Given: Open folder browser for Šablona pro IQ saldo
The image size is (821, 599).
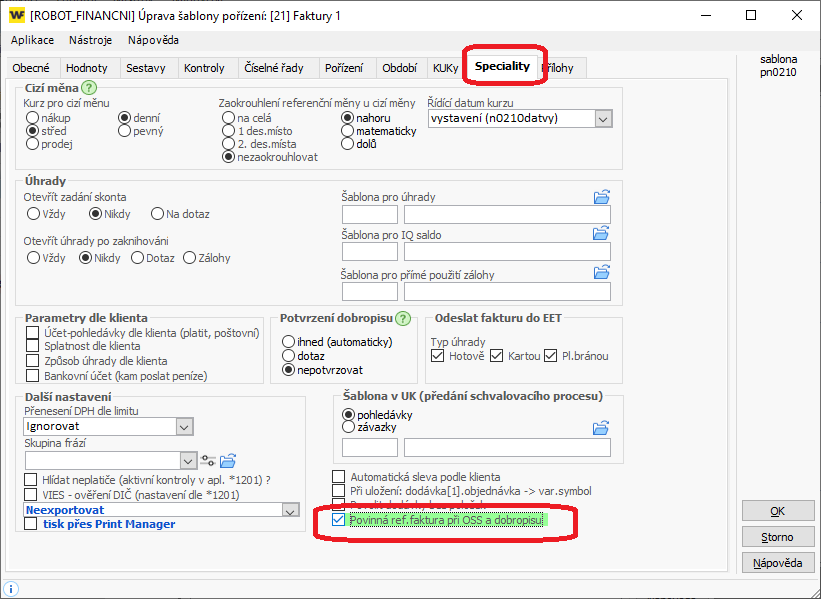Looking at the screenshot, I should tap(601, 234).
